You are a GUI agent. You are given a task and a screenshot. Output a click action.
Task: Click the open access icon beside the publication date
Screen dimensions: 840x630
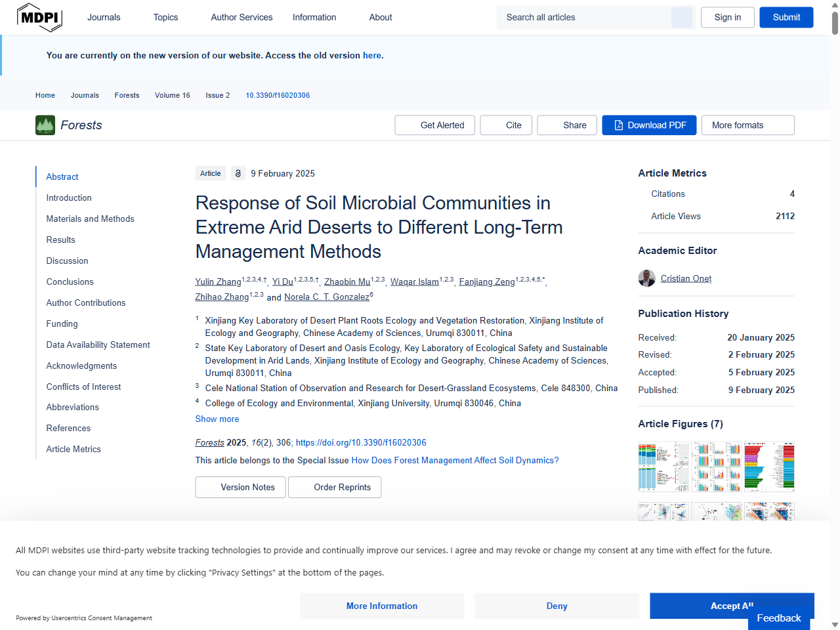pyautogui.click(x=238, y=173)
